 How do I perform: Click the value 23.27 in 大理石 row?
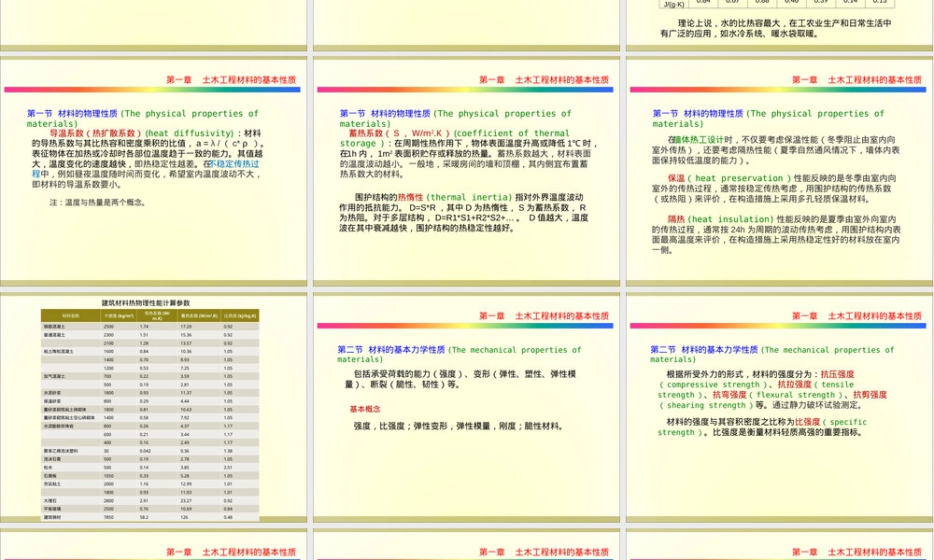click(187, 501)
